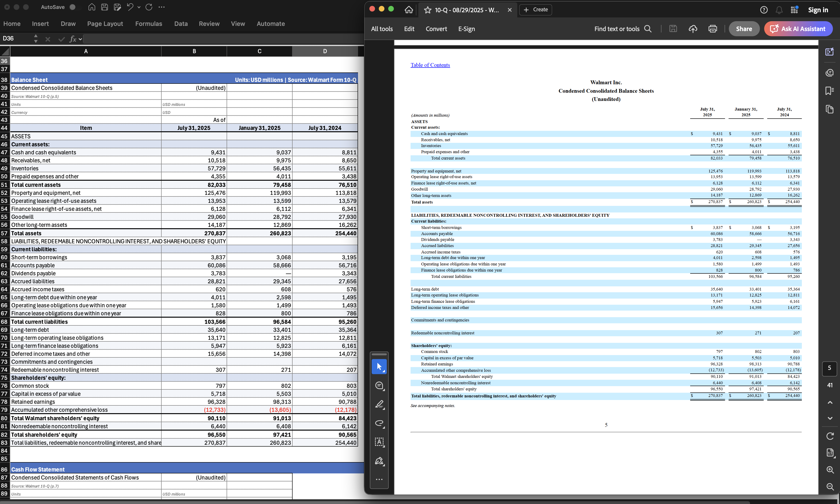
Task: Star the 10-Q document tab
Action: point(428,10)
